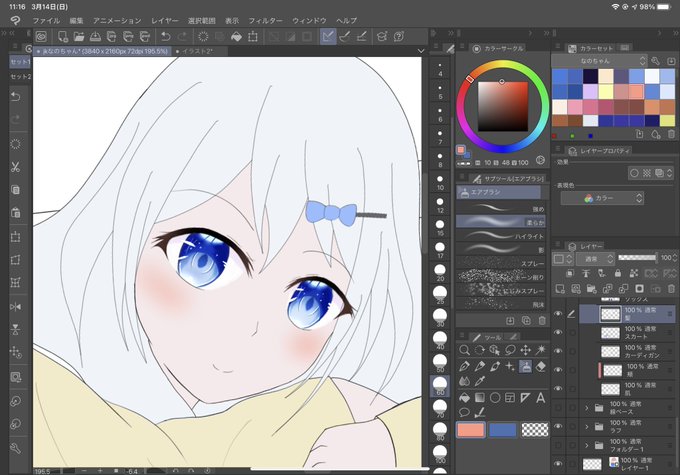Hide the 頬 layer
The height and width of the screenshot is (475, 680).
(x=558, y=370)
